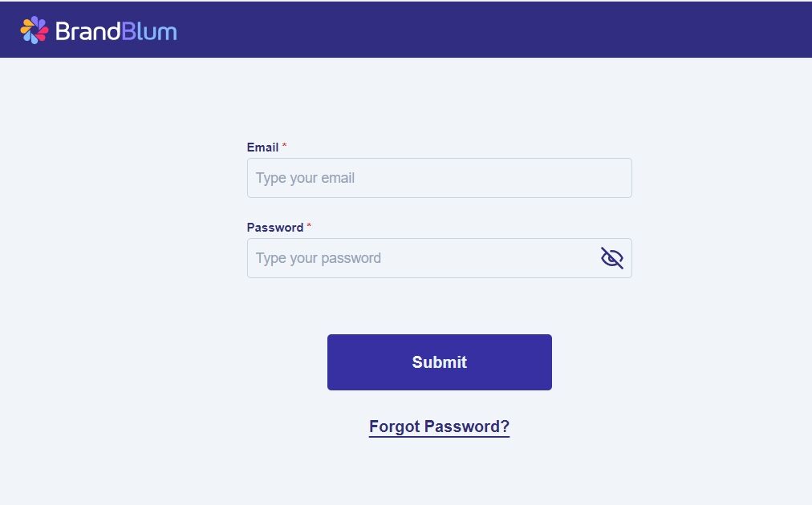Select the "Type your email" placeholder text
Image resolution: width=812 pixels, height=505 pixels.
coord(305,178)
